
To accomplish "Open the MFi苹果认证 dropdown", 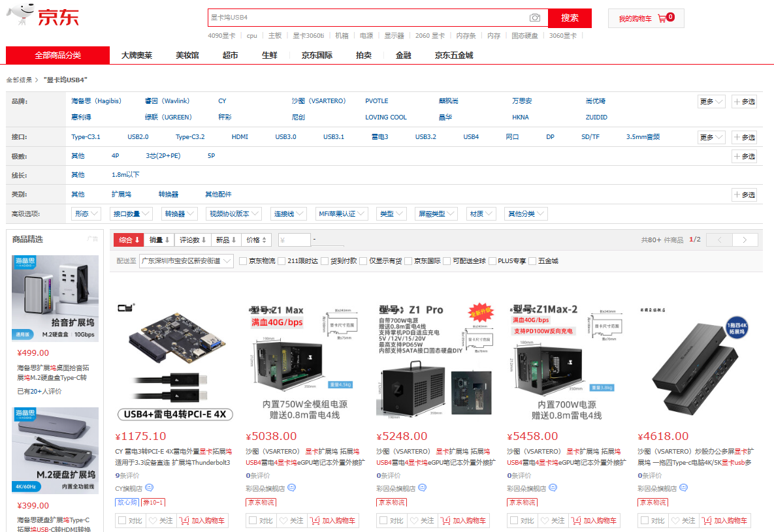I will pos(342,213).
